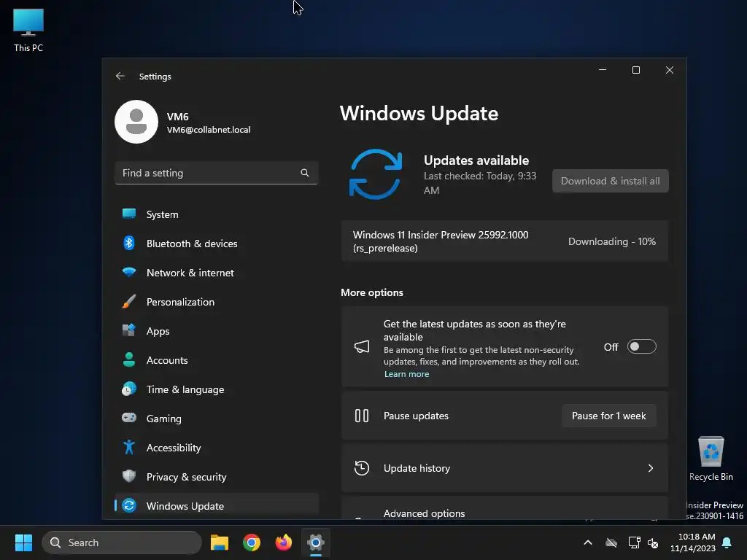This screenshot has width=747, height=560.
Task: Launch Firefox from the taskbar
Action: pyautogui.click(x=284, y=542)
